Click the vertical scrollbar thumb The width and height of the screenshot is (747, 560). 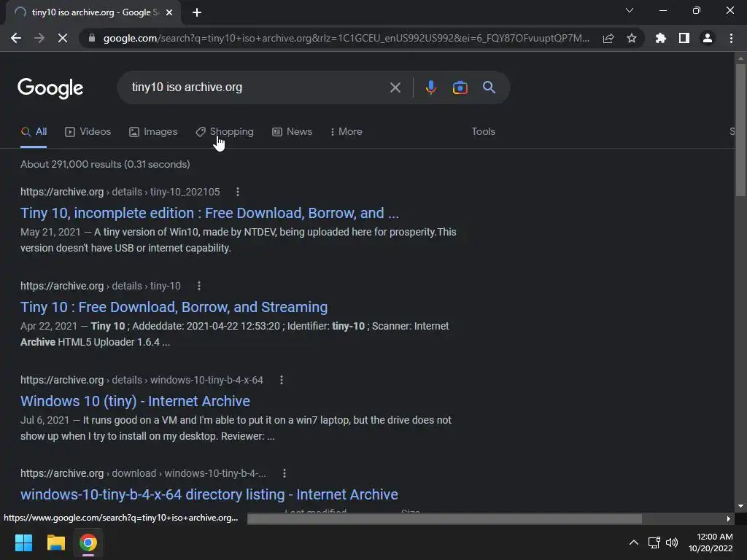[740, 130]
